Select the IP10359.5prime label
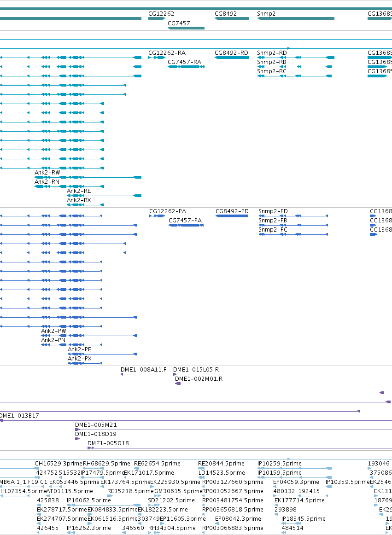This screenshot has height=535, width=392. (x=348, y=482)
